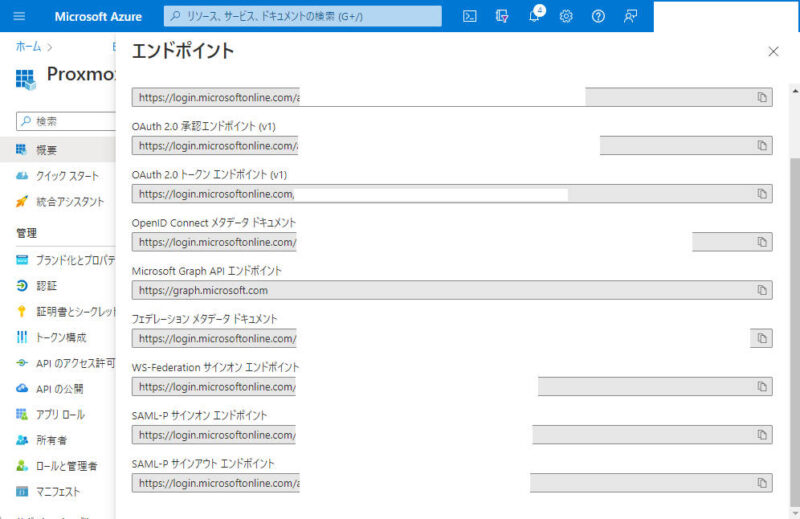Screen dimensions: 800x519
Task: Click the マニフェスト icon
Action: click(21, 491)
